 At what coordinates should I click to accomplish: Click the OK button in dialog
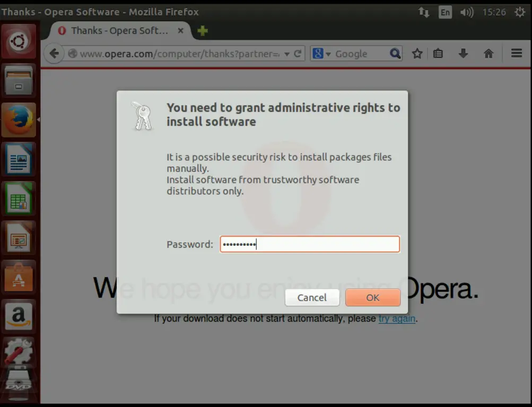372,297
